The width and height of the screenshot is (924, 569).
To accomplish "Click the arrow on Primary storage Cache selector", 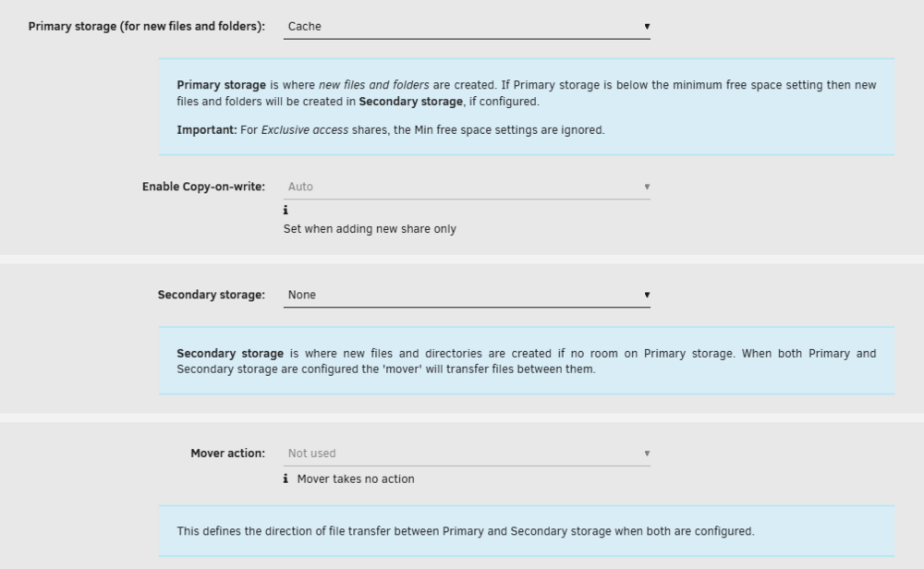I will [647, 27].
